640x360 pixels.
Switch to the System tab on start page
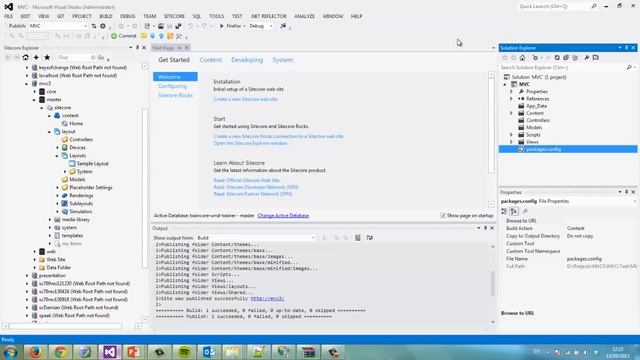pyautogui.click(x=282, y=60)
